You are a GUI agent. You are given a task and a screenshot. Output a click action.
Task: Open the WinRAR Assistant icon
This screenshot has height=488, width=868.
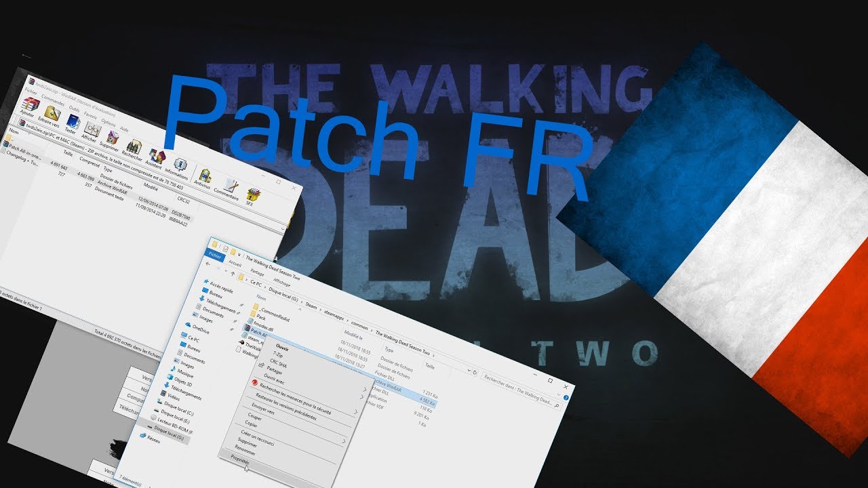156,157
